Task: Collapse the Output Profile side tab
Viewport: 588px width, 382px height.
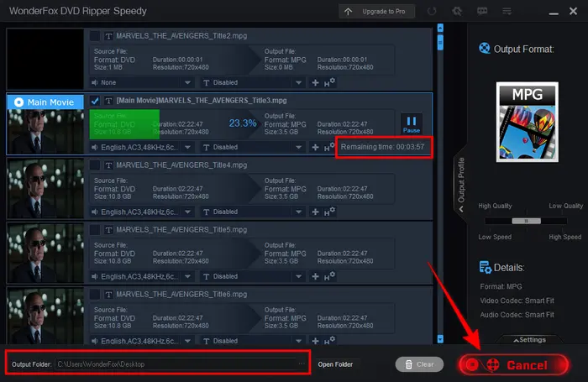Action: [461, 185]
